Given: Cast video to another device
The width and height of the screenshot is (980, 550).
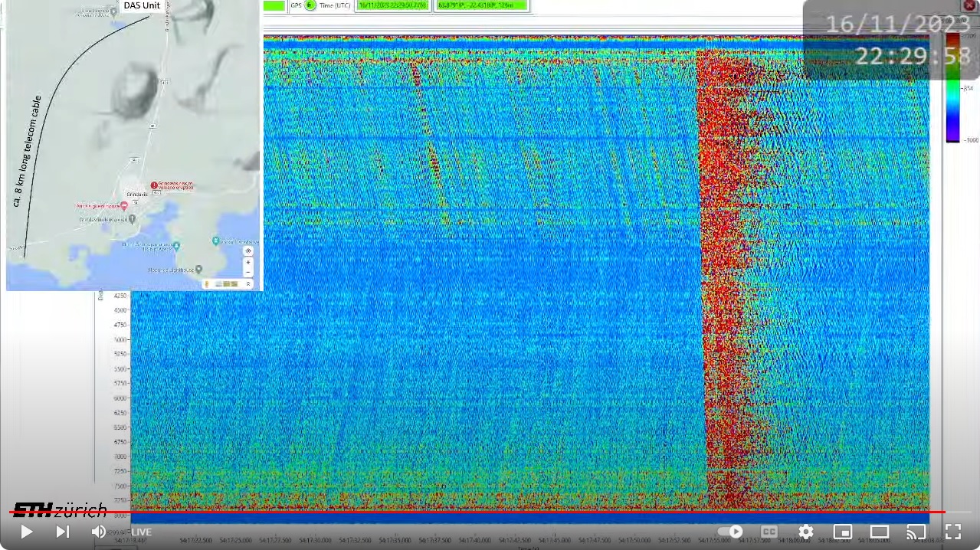Looking at the screenshot, I should point(916,532).
